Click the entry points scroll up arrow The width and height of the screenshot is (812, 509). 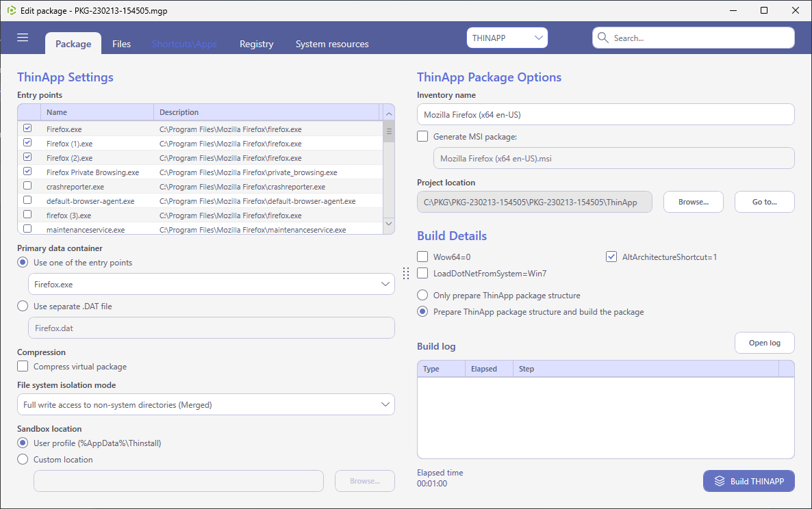pyautogui.click(x=389, y=114)
